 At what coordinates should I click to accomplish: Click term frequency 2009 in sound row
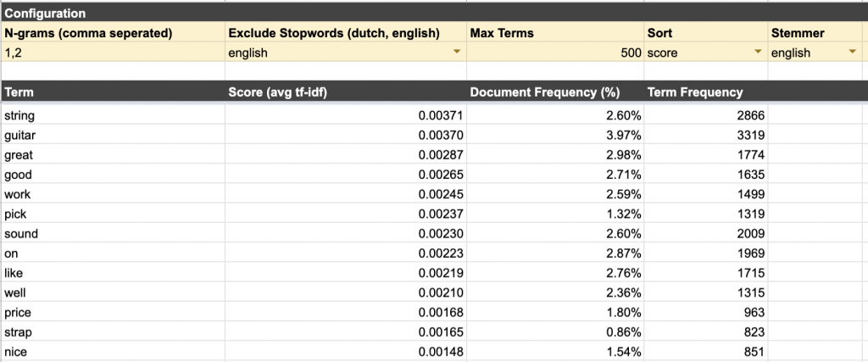point(705,233)
